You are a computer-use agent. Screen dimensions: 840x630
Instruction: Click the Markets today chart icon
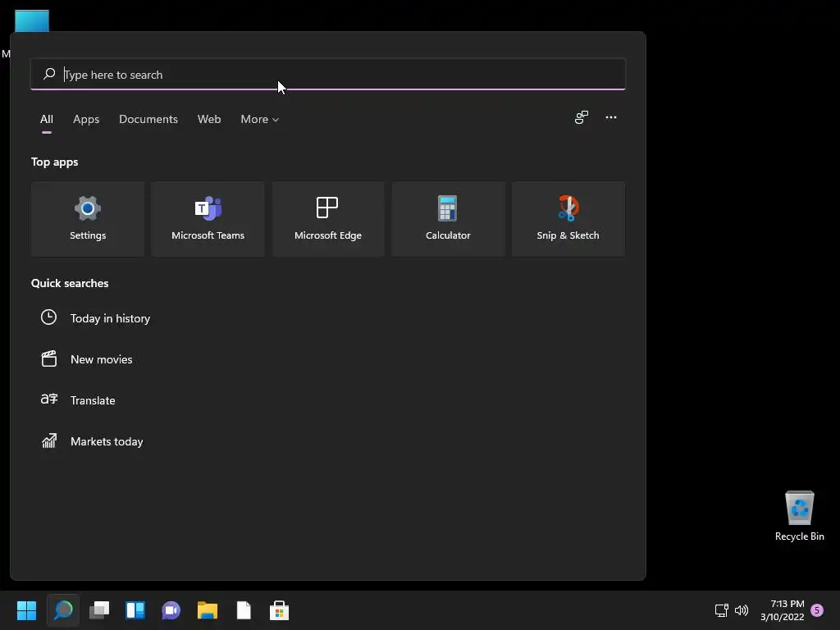tap(48, 441)
